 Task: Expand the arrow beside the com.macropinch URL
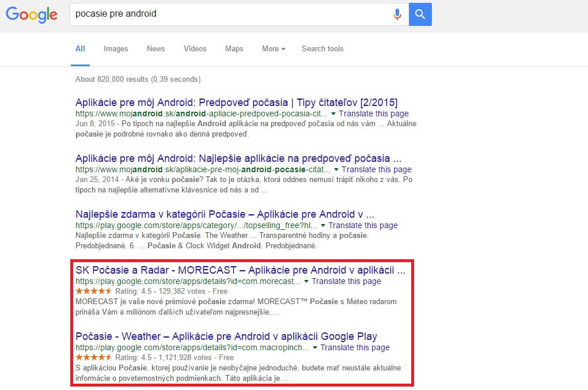[x=314, y=347]
